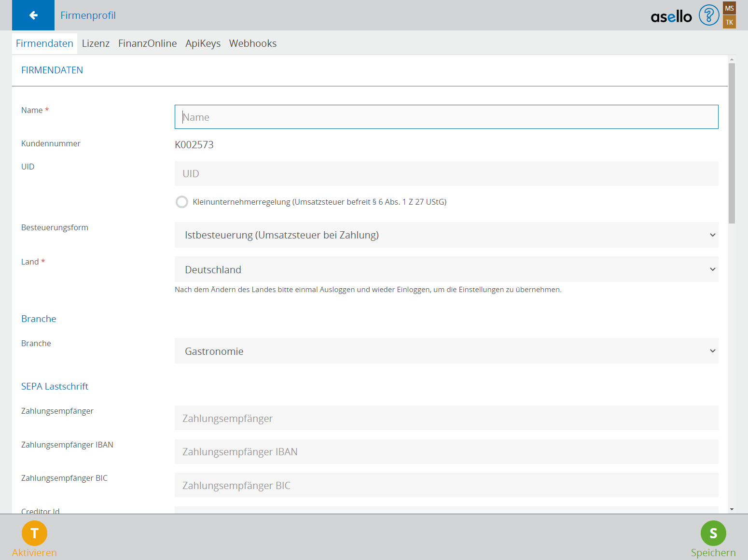Click the back arrow button
Image resolution: width=748 pixels, height=560 pixels.
coord(33,15)
